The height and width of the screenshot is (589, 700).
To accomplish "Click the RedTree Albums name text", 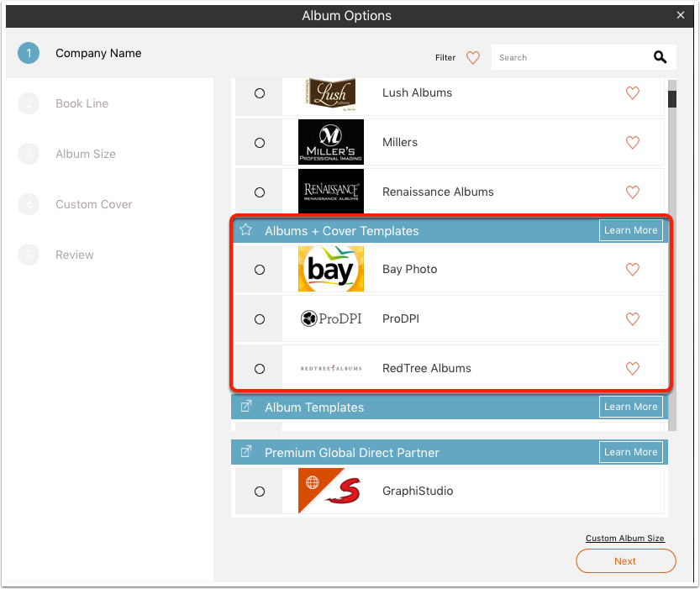I will tap(427, 368).
